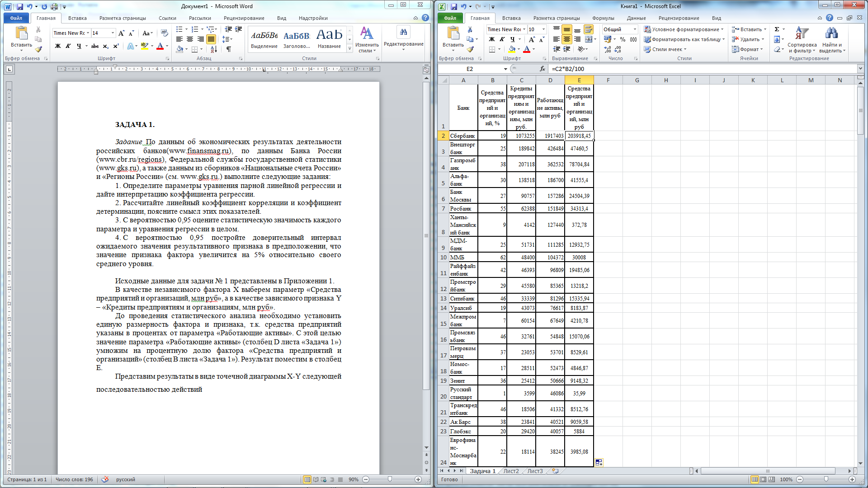
Task: Open Word Вставка tab
Action: coord(77,18)
